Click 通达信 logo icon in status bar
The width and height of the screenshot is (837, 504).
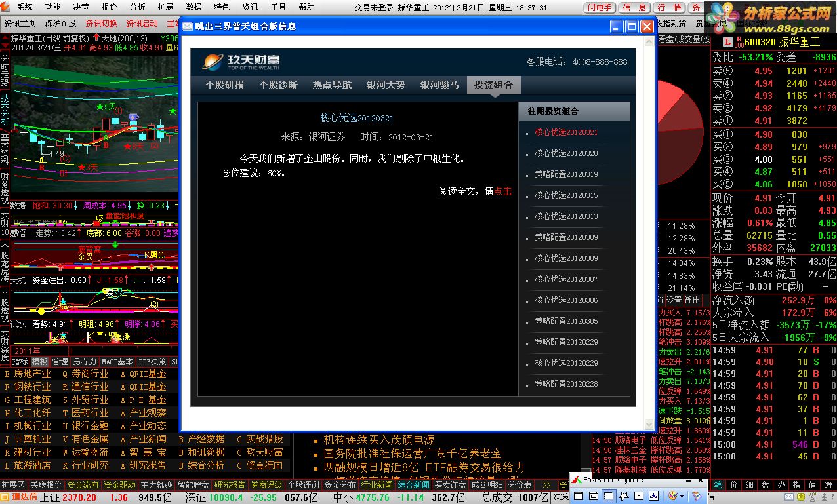tap(6, 497)
